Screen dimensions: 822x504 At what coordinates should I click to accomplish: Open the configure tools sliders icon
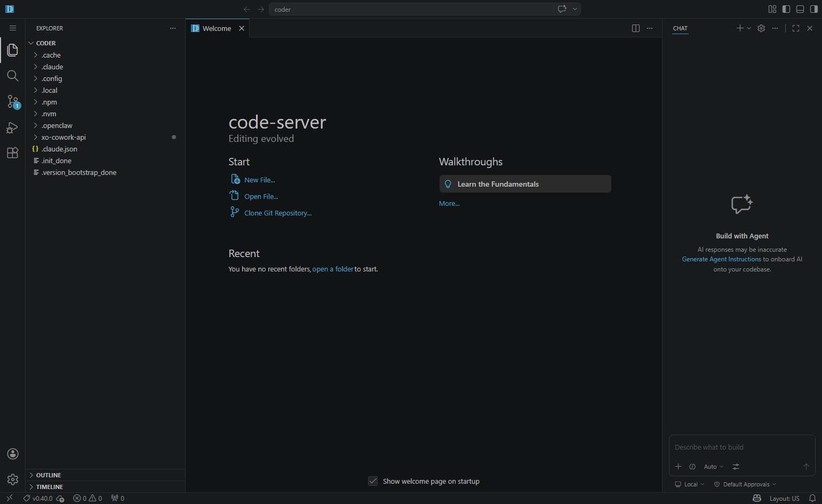tap(736, 467)
